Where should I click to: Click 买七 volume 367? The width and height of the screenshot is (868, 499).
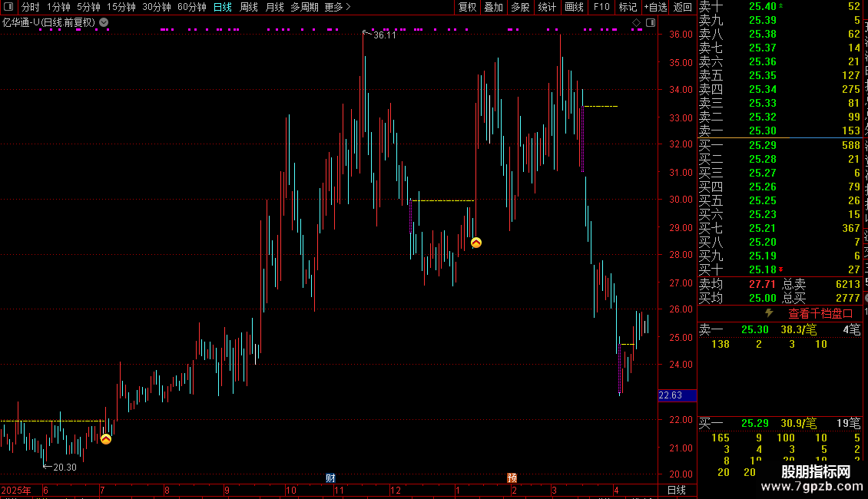click(x=851, y=229)
